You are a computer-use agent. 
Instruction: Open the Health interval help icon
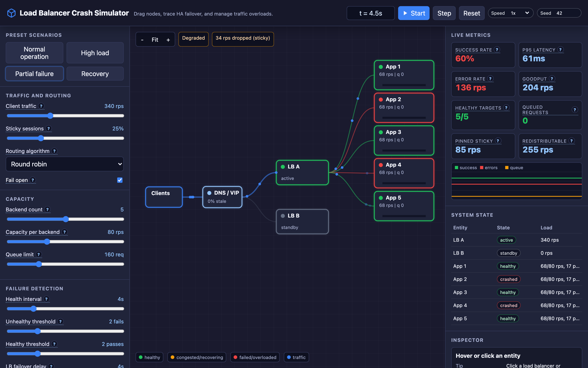(x=46, y=299)
